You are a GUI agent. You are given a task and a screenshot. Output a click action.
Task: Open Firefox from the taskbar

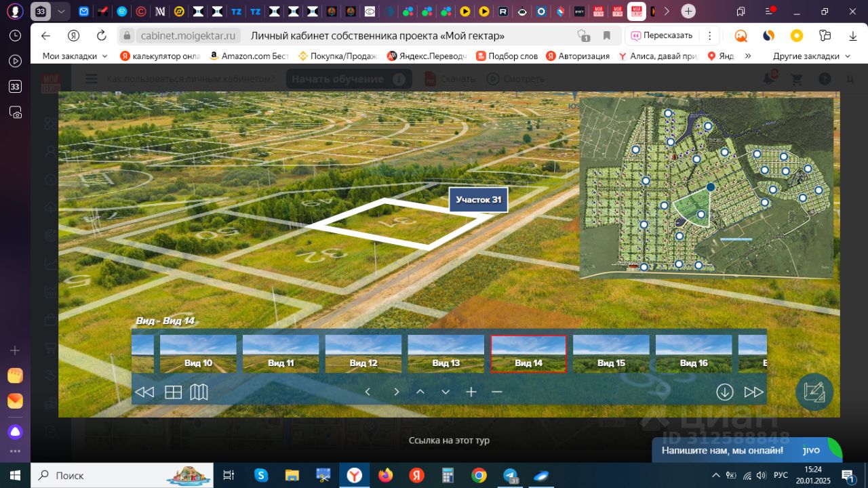pyautogui.click(x=385, y=475)
